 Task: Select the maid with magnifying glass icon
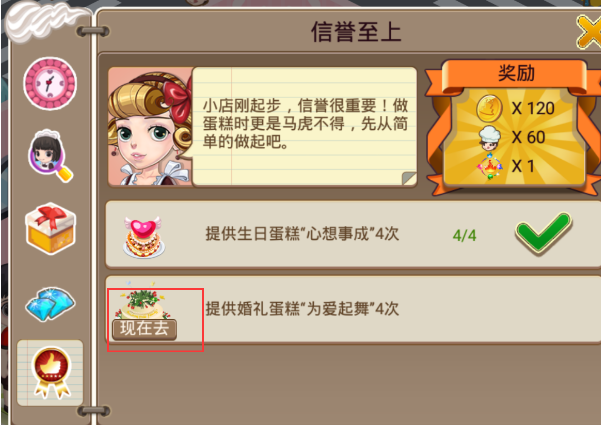(x=50, y=156)
